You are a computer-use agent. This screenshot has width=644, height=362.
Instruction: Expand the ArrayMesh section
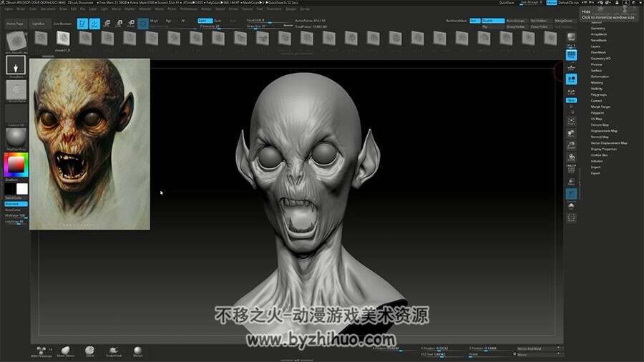pyautogui.click(x=599, y=34)
